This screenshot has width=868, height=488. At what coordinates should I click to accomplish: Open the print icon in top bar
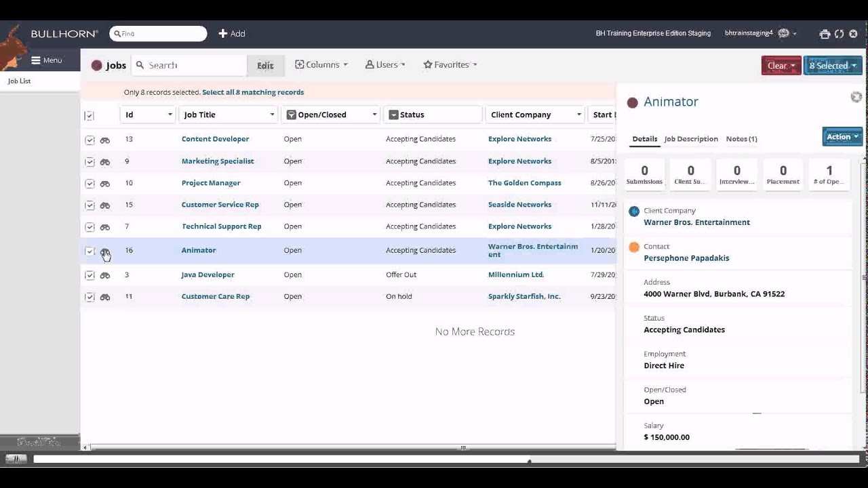click(x=825, y=34)
